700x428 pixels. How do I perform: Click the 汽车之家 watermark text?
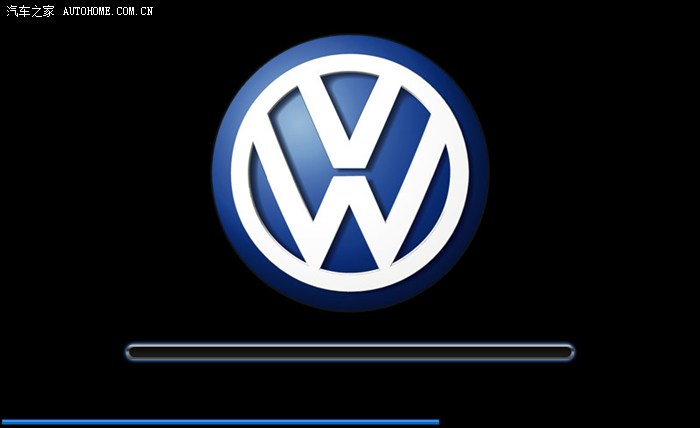point(29,11)
